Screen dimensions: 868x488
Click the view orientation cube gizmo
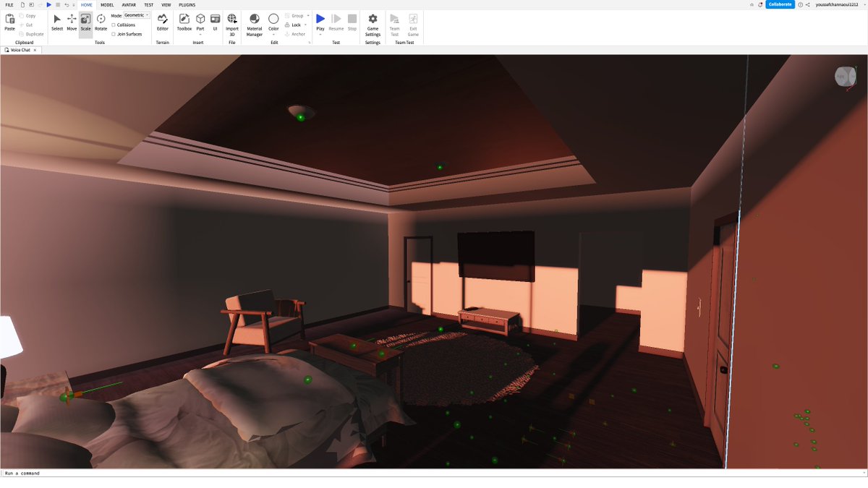[844, 76]
